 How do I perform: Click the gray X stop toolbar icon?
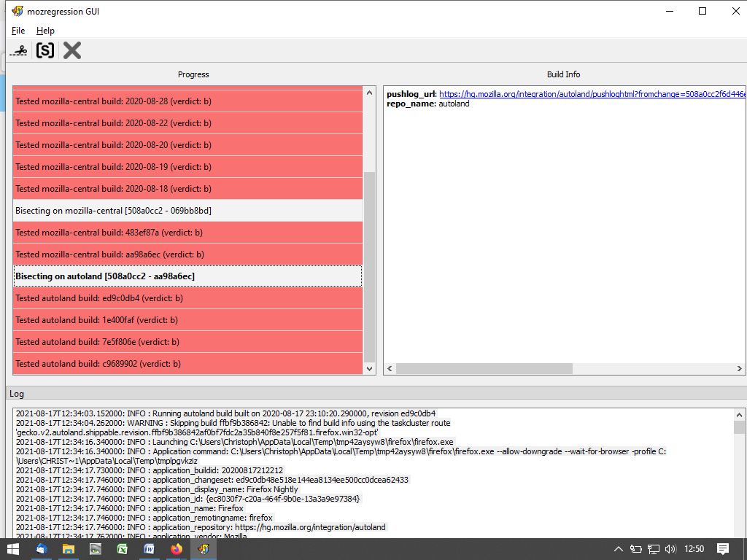(x=71, y=50)
